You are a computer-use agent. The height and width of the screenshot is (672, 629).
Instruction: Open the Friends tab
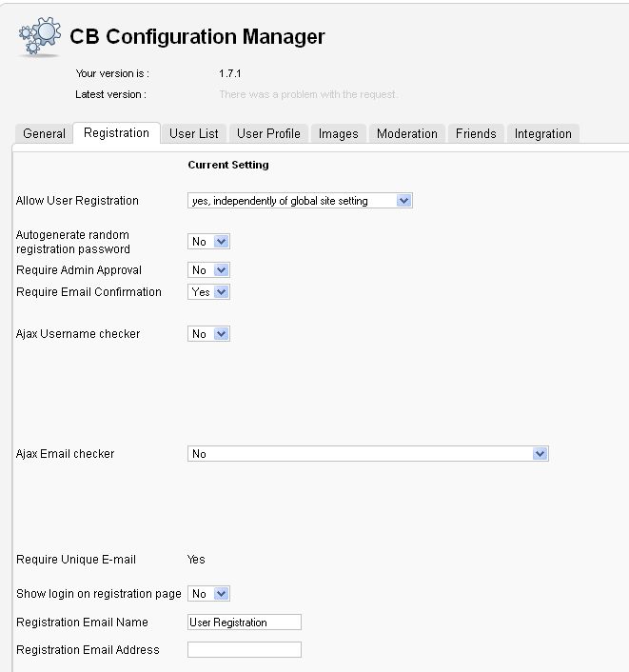(x=476, y=133)
